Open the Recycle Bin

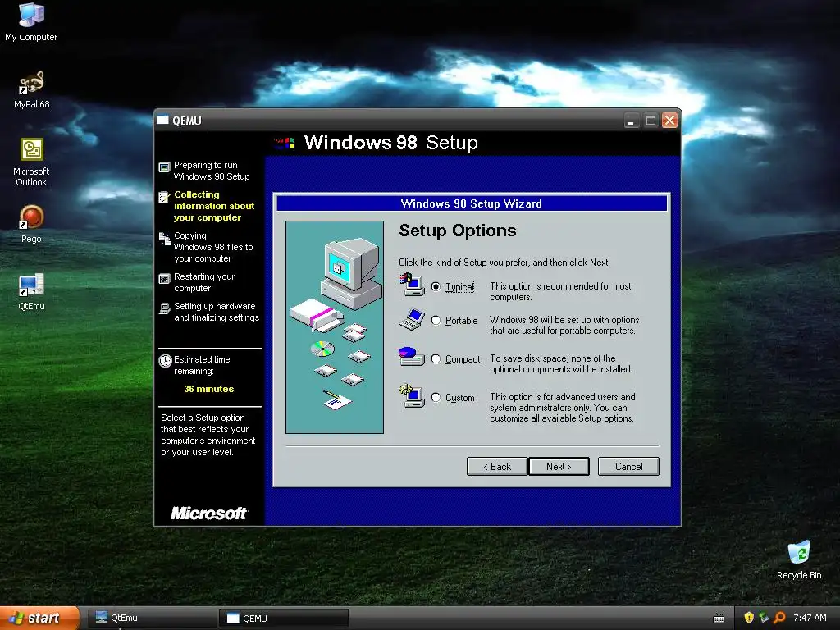799,560
